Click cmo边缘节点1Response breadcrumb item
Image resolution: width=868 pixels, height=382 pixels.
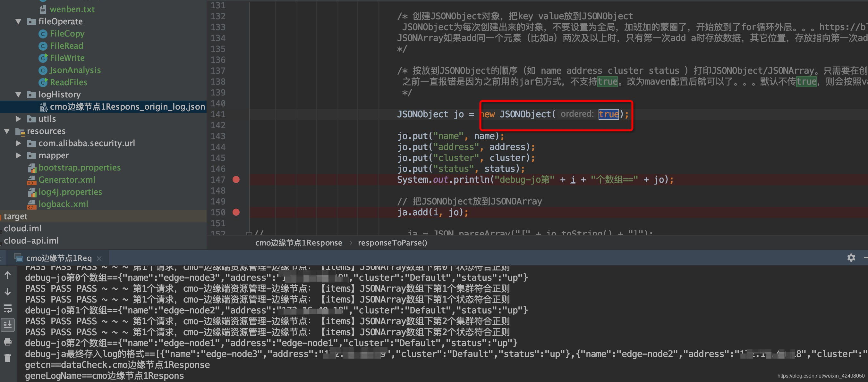298,243
